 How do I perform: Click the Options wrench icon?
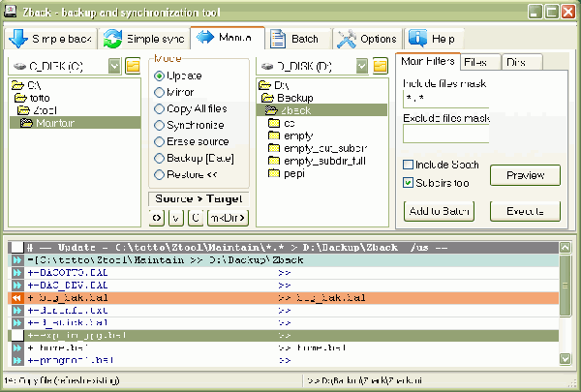[346, 39]
